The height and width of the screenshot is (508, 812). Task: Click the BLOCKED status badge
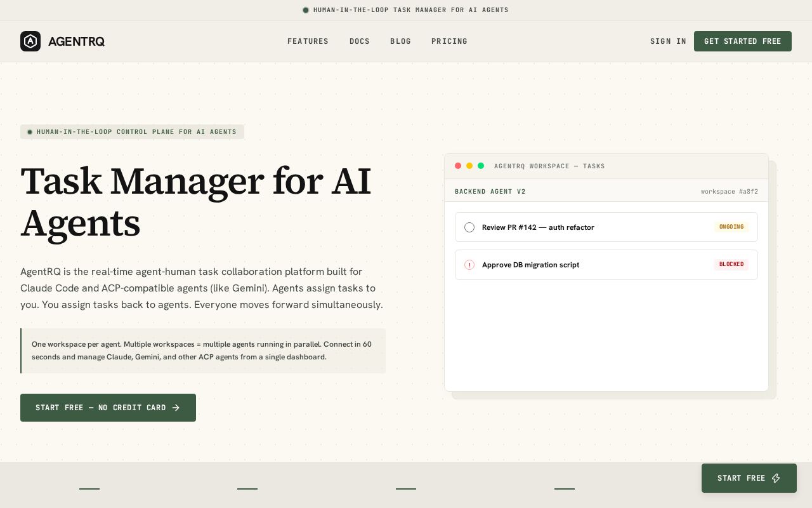coord(731,264)
